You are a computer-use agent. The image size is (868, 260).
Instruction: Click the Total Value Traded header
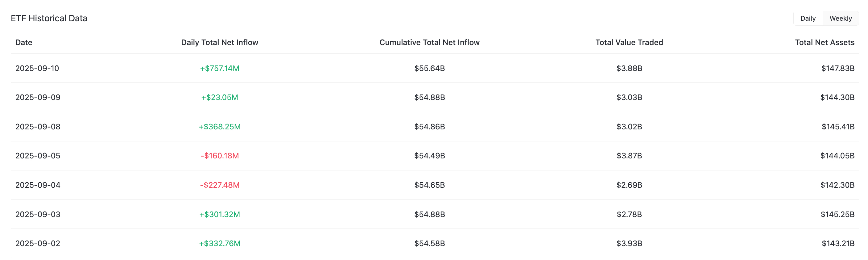point(629,43)
